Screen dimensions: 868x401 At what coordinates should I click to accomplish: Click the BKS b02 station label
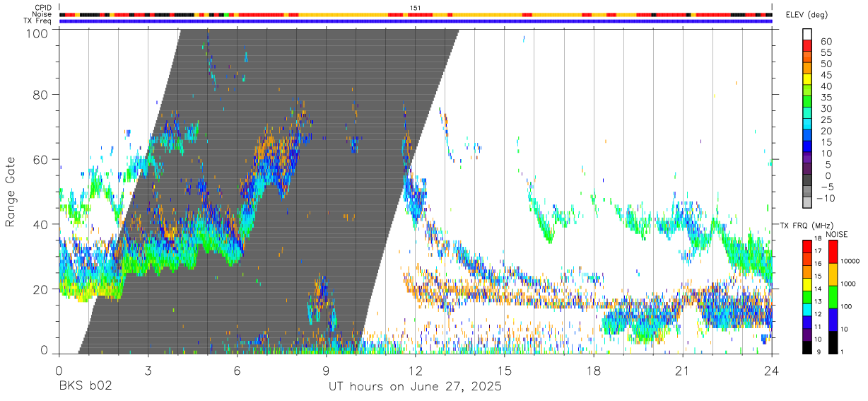[x=84, y=387]
